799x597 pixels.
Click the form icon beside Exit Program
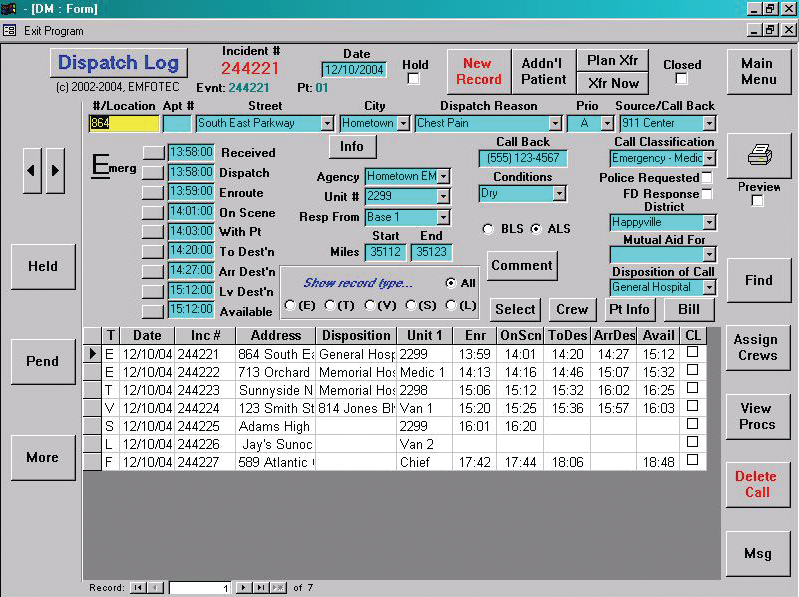10,31
